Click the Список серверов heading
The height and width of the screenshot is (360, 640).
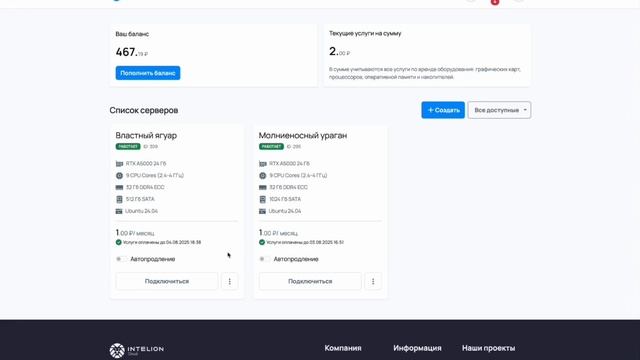(x=144, y=110)
